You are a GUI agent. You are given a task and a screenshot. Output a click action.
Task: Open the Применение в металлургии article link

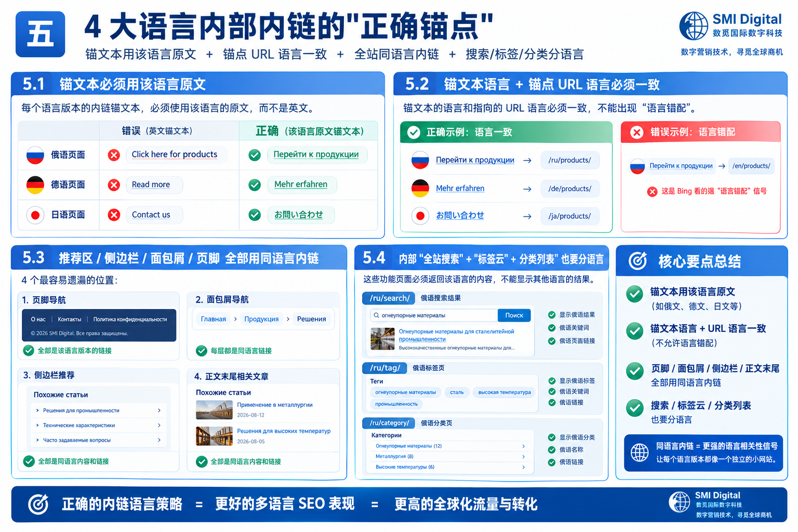(275, 405)
